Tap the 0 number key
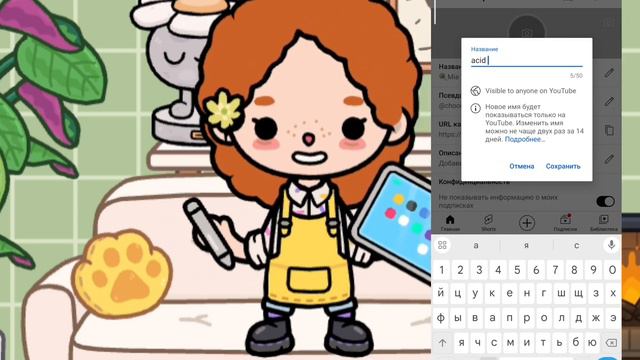 tap(612, 270)
